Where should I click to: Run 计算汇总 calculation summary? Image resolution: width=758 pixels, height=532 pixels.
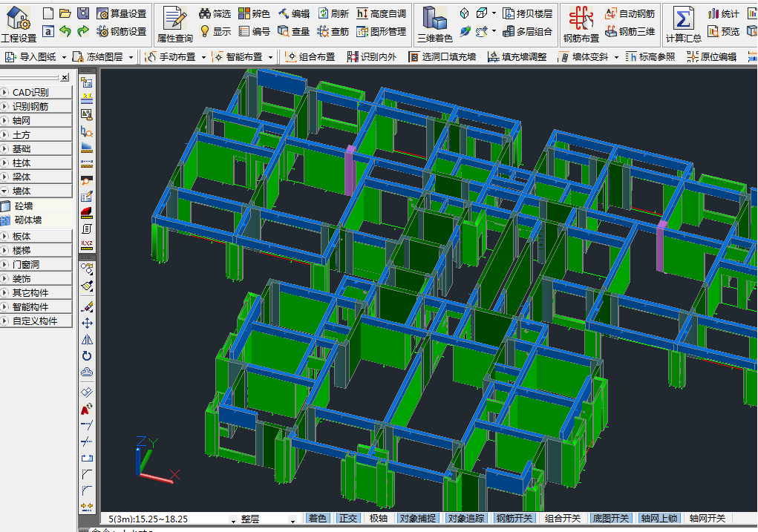(683, 24)
